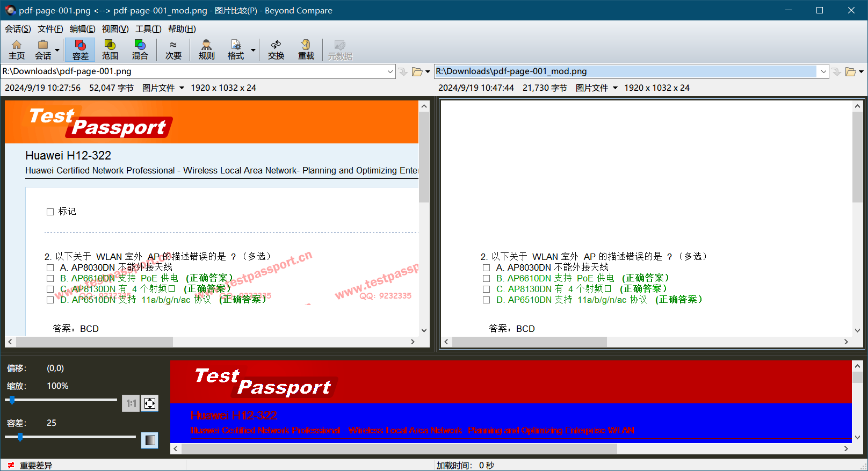This screenshot has height=471, width=868.
Task: Click the right file size '21,730 字节' text
Action: point(545,88)
